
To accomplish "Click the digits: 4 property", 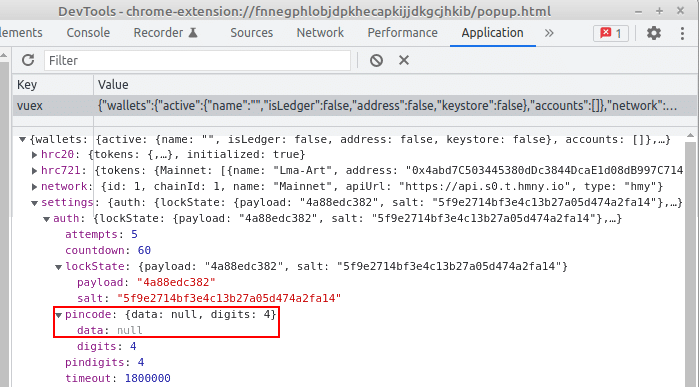I will 107,347.
